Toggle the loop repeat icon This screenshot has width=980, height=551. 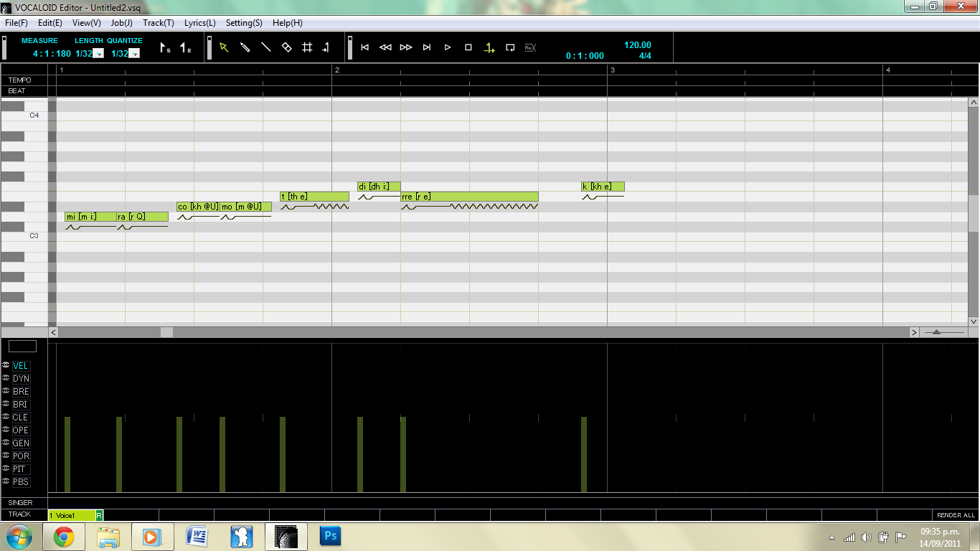click(510, 47)
